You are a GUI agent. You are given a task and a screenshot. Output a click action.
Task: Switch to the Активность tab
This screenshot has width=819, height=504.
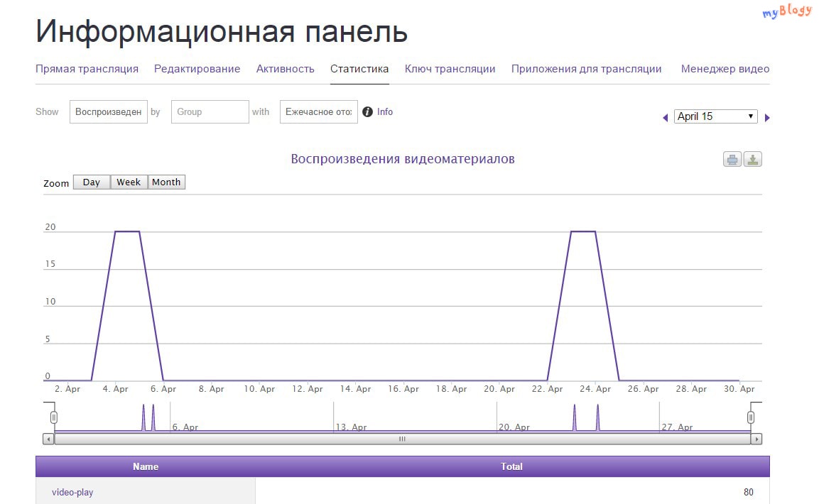(x=285, y=69)
